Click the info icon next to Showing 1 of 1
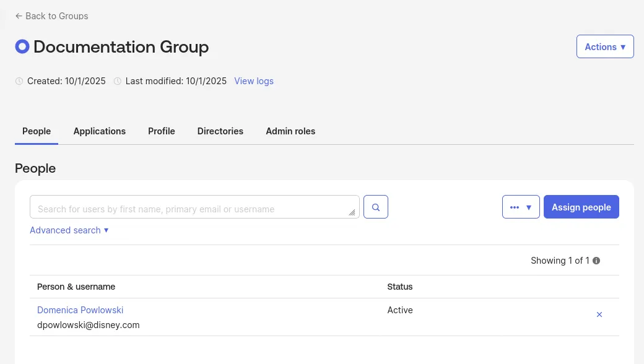 [x=596, y=261]
